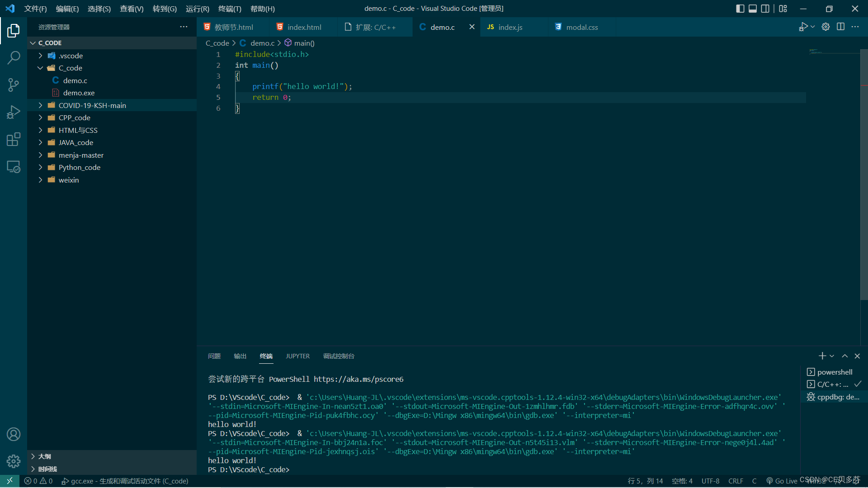Open the 终端(T) menu
Image resolution: width=868 pixels, height=488 pixels.
click(230, 9)
